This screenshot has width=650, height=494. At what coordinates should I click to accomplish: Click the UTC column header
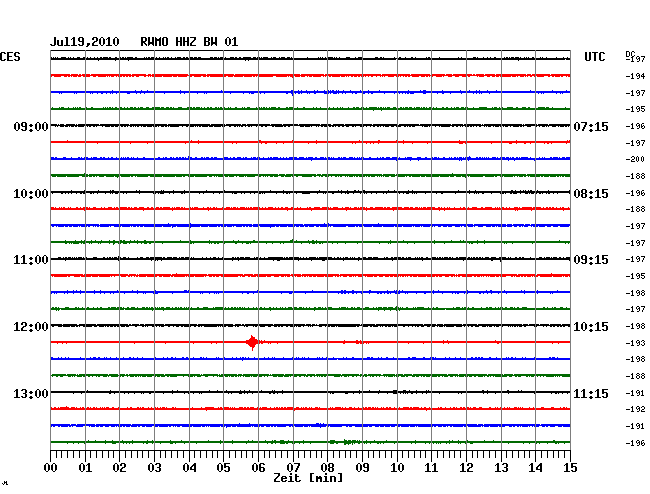pos(594,57)
